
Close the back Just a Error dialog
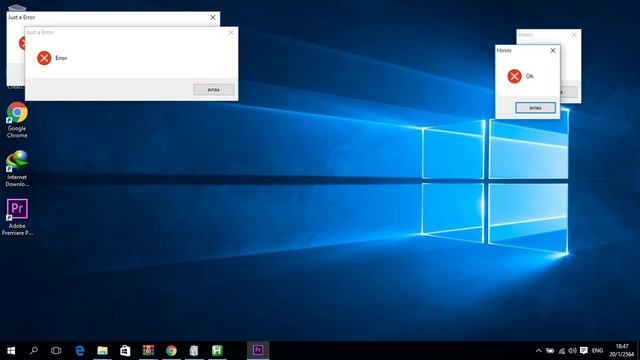coord(213,18)
